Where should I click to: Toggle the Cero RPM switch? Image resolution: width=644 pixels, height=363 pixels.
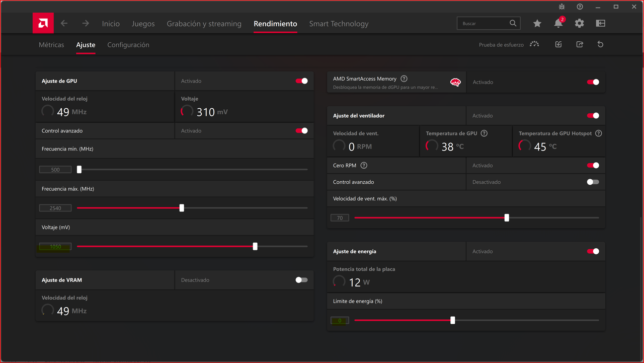[x=593, y=165]
